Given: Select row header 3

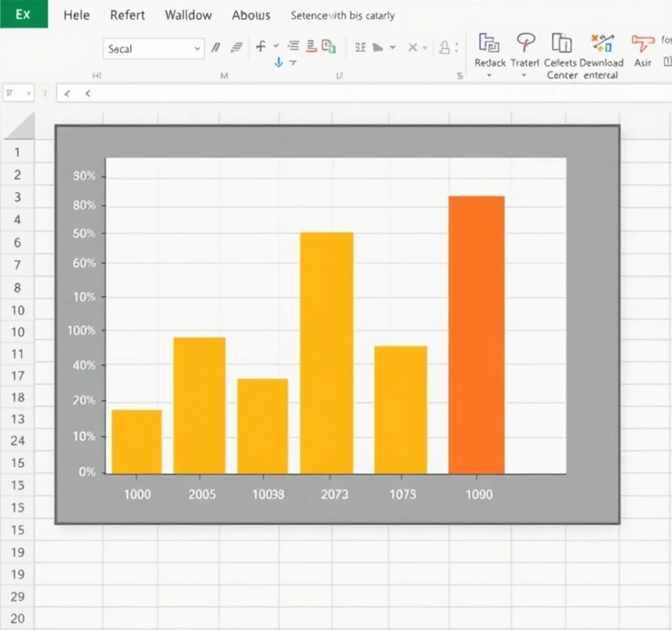Looking at the screenshot, I should point(18,198).
